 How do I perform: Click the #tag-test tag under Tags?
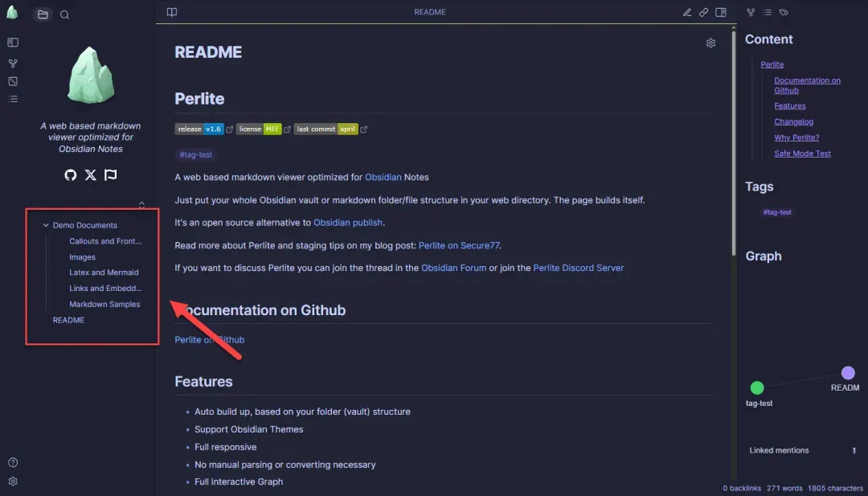click(x=777, y=212)
